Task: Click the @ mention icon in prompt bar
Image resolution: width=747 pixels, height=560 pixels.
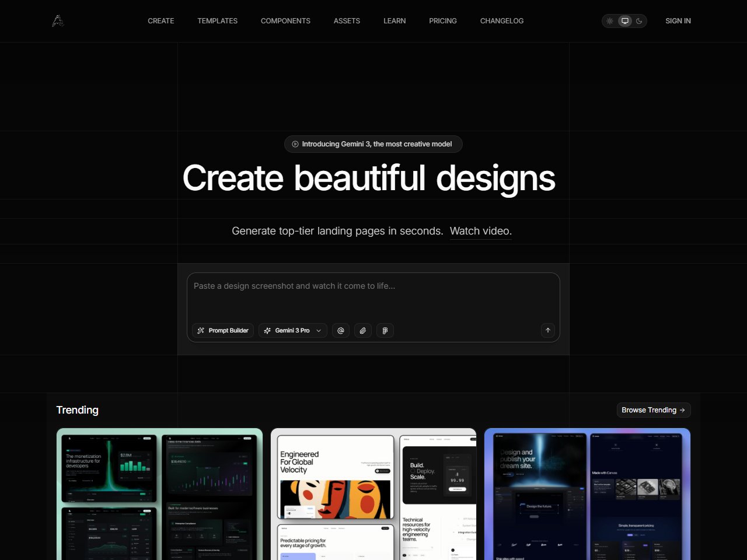Action: 341,330
